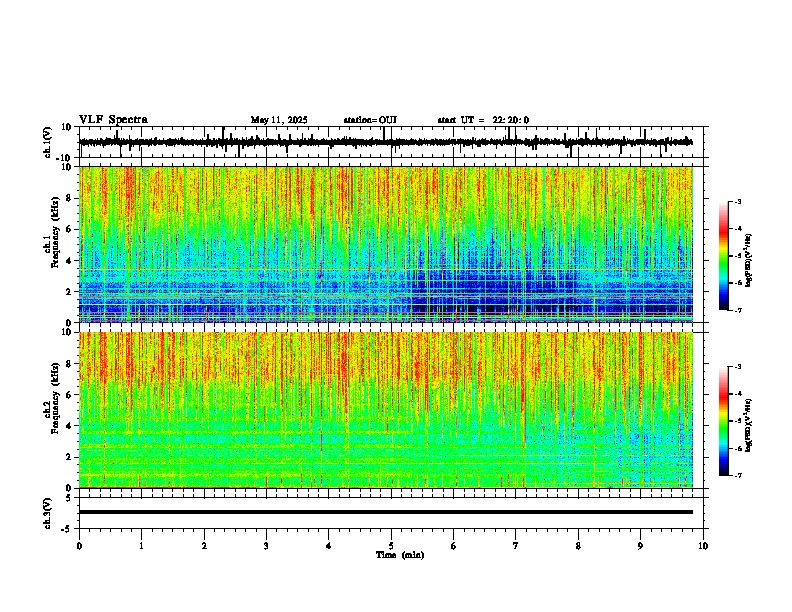Screen dimensions: 792x612
Task: Click the "2" kHz tick on ch.2 axis
Action: coord(69,457)
